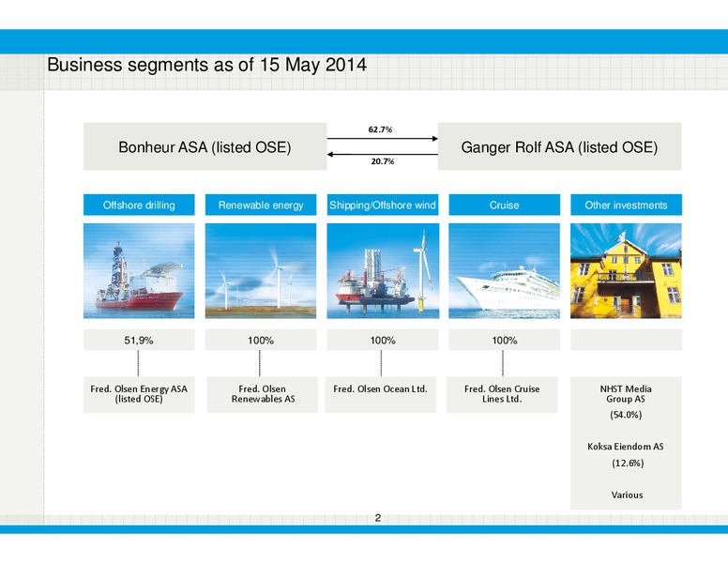This screenshot has height=563, width=728.
Task: Click the Offshore drilling header
Action: 139,205
